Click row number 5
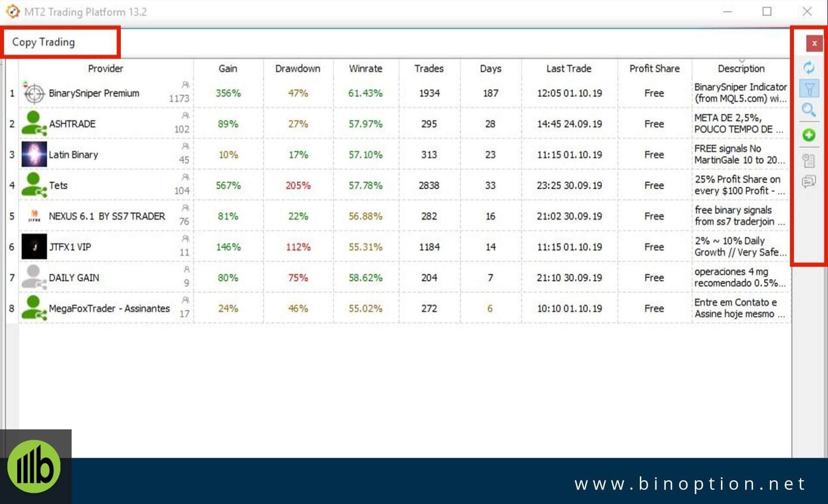 tap(12, 216)
